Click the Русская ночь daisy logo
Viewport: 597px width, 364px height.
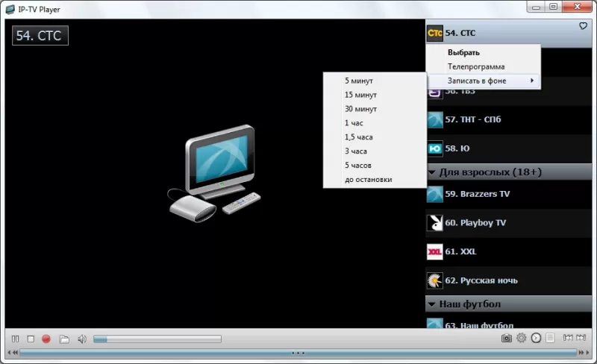(x=435, y=280)
